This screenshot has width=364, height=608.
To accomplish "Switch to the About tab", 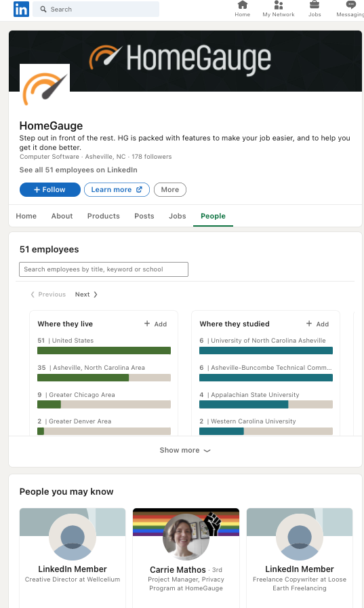I will [x=62, y=216].
